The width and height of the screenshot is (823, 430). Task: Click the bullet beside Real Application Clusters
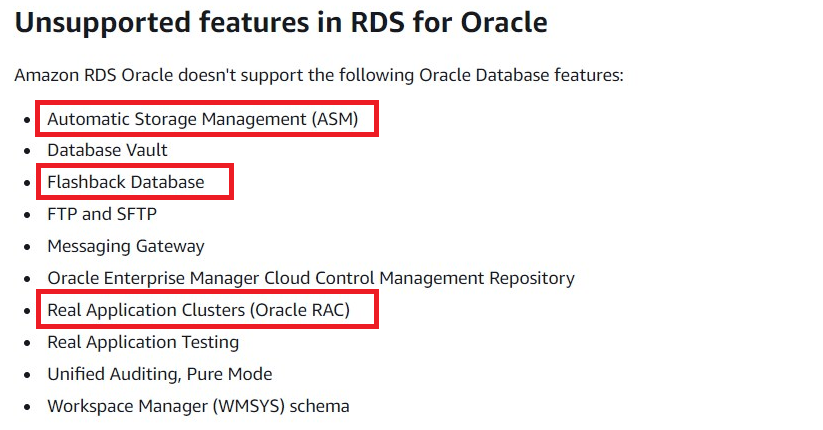click(x=28, y=311)
